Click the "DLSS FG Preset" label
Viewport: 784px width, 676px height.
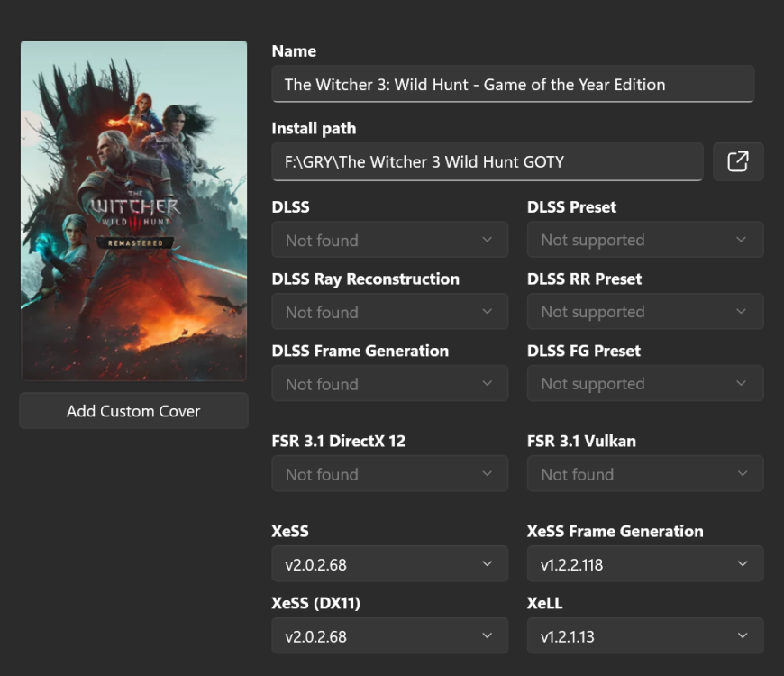click(x=584, y=351)
